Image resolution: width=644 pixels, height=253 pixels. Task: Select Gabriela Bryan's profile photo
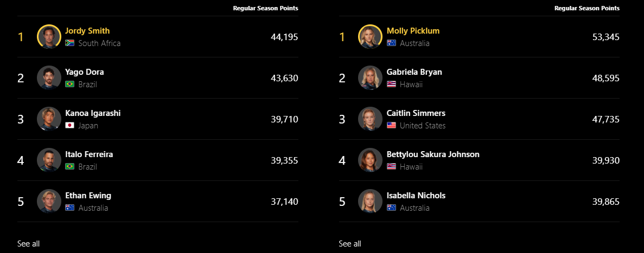[x=371, y=77]
